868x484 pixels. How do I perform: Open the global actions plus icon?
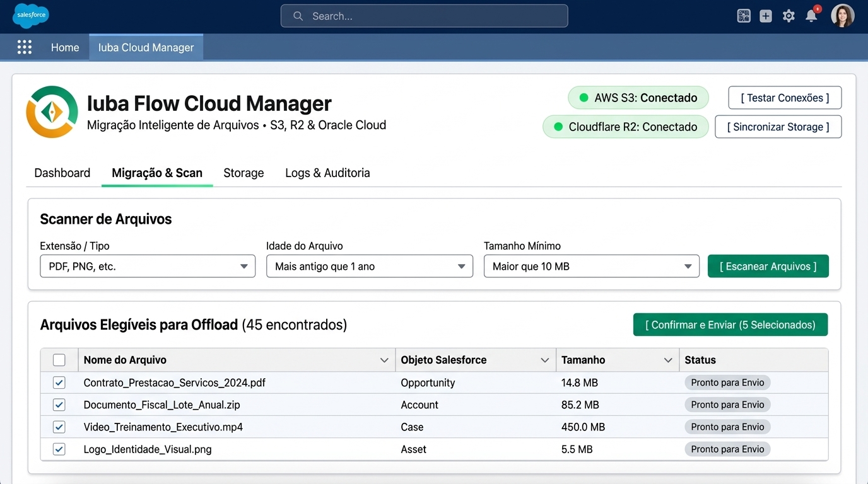click(x=766, y=16)
